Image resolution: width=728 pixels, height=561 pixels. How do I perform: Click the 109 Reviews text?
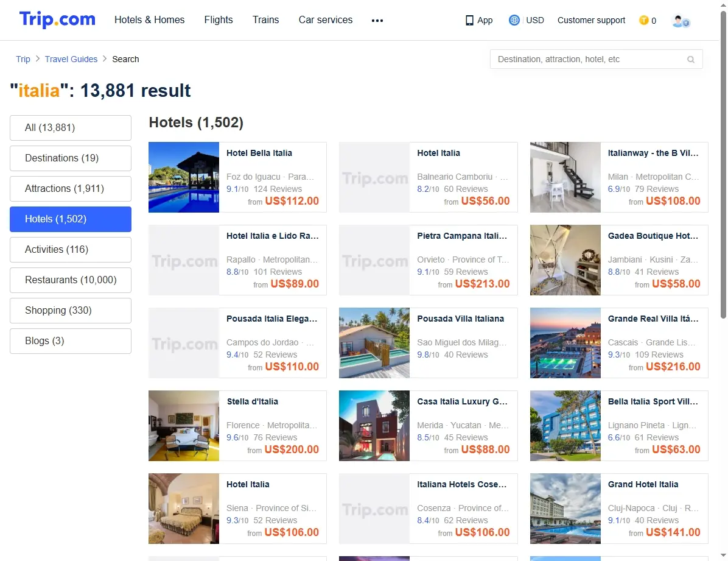pyautogui.click(x=659, y=355)
